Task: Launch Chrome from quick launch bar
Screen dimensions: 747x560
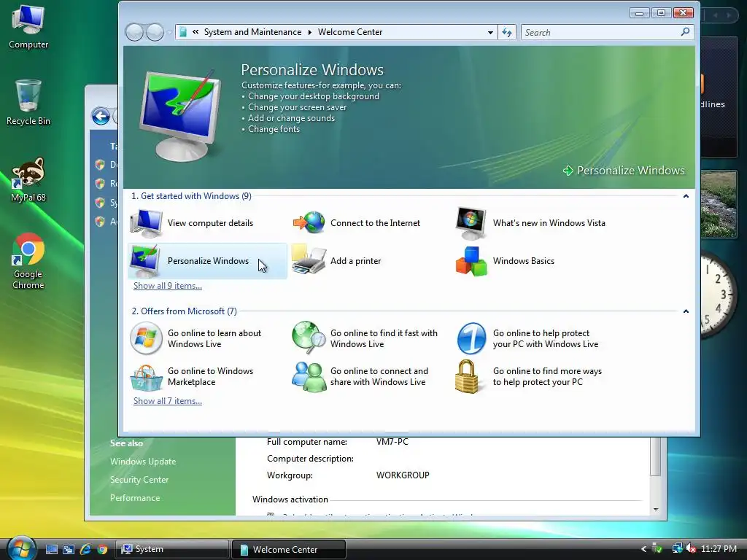Action: point(102,549)
